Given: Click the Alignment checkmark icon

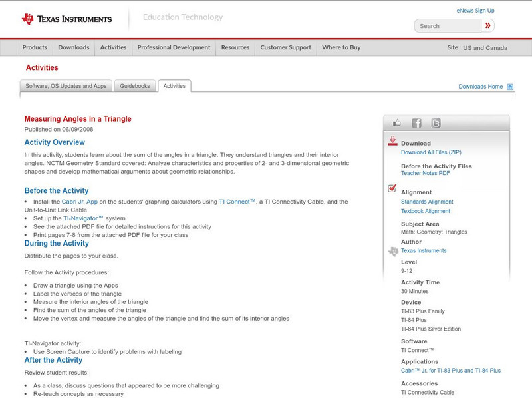Looking at the screenshot, I should (x=392, y=188).
